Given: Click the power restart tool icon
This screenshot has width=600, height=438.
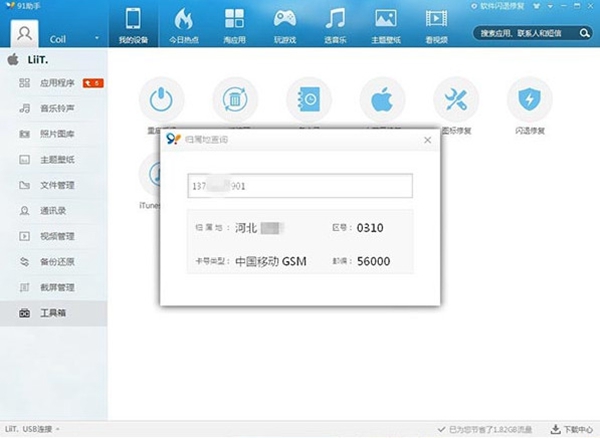Looking at the screenshot, I should click(x=161, y=99).
